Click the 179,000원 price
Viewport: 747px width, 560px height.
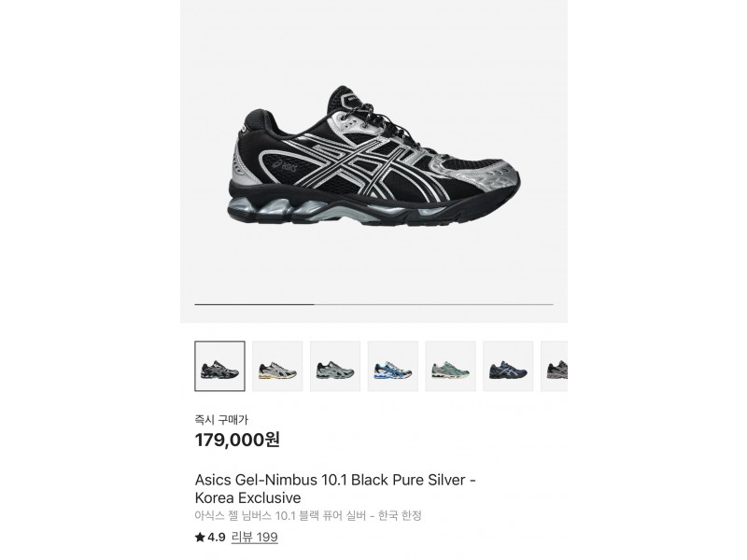coord(237,440)
